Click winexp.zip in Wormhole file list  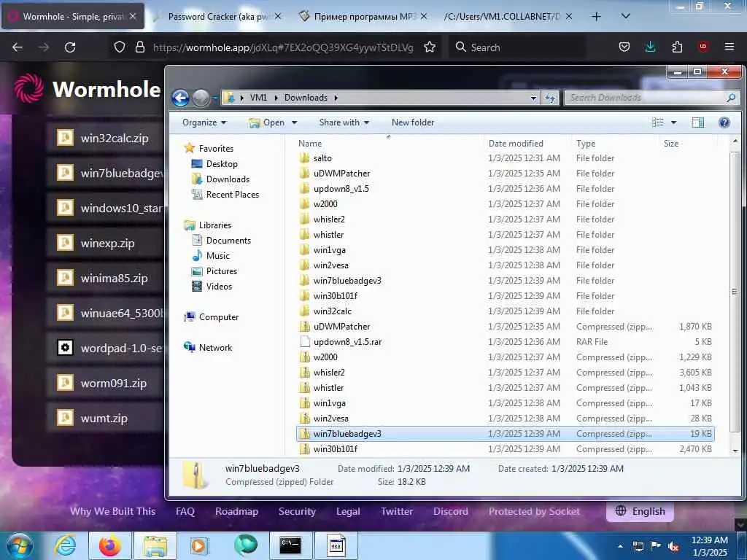coord(108,244)
